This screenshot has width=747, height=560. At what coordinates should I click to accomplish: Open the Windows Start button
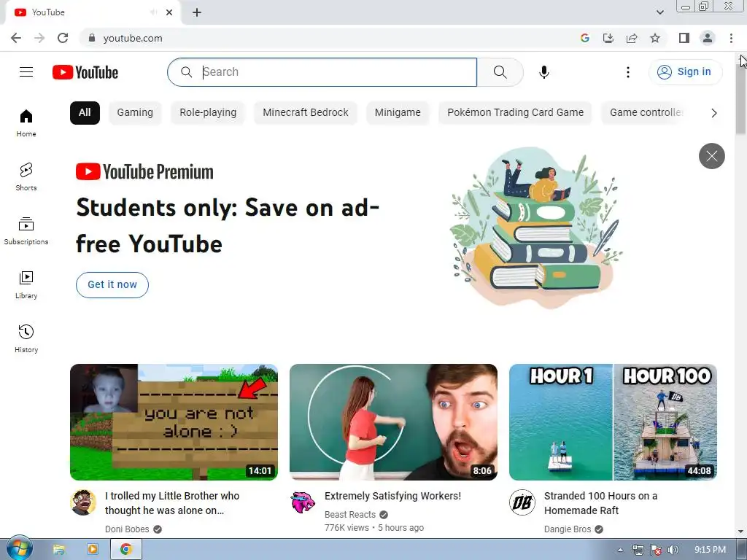(20, 548)
